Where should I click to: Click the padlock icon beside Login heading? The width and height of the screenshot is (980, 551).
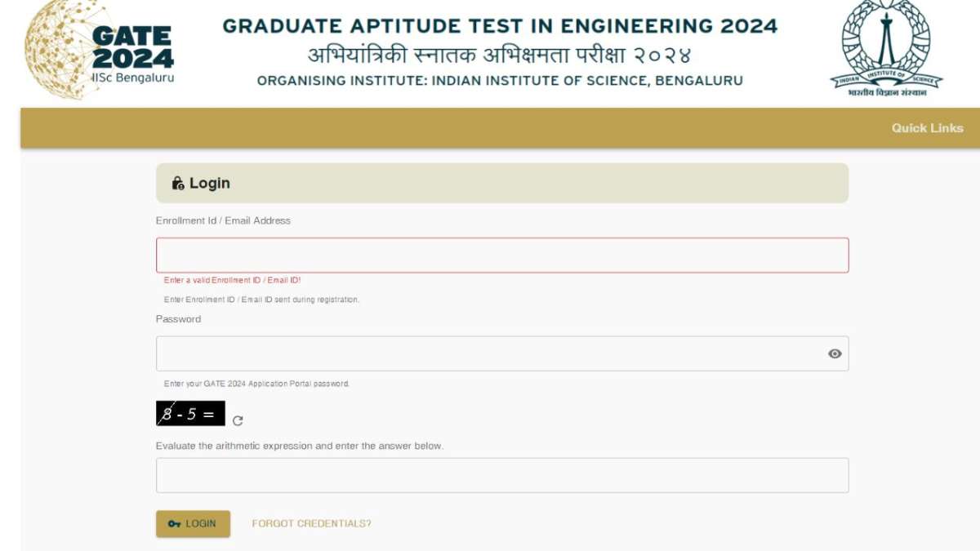[178, 183]
